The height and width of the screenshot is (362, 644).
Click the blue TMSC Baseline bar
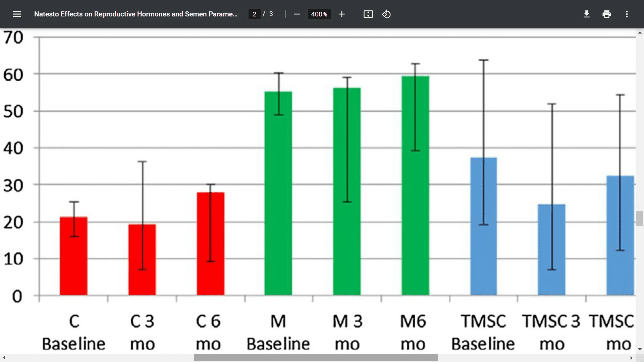click(x=484, y=227)
